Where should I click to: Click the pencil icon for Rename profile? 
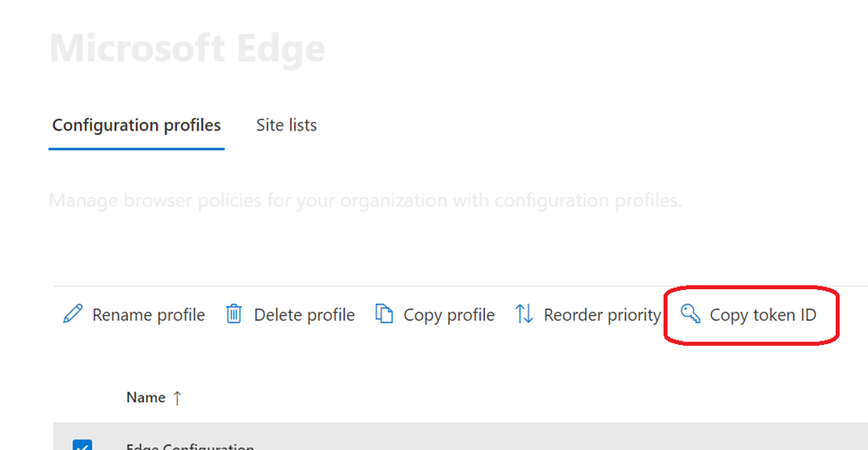point(73,315)
